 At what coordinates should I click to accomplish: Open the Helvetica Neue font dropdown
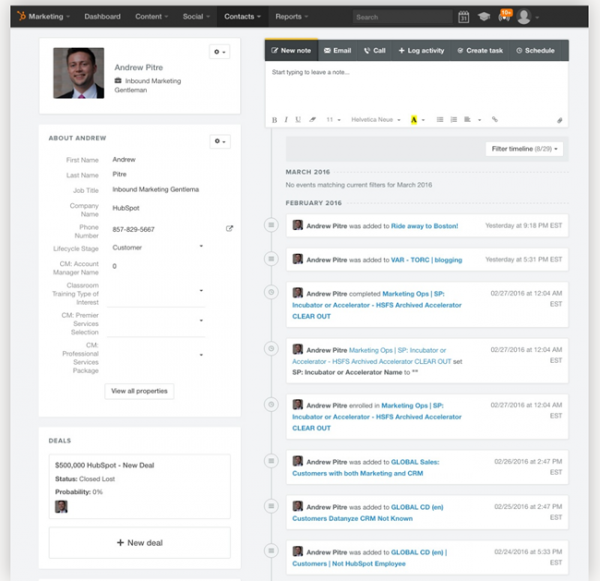pyautogui.click(x=376, y=120)
